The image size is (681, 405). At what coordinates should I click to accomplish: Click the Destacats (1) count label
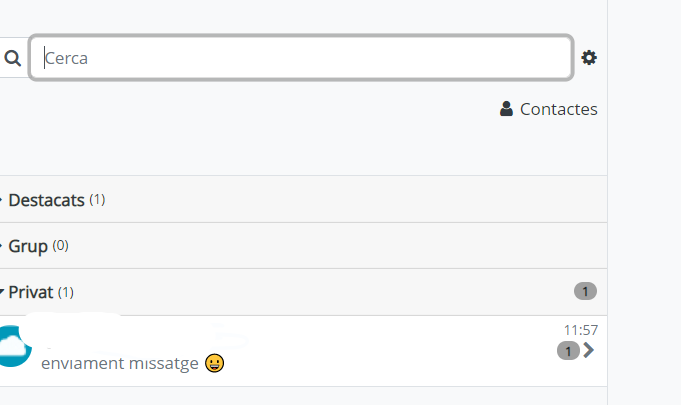[x=97, y=200]
